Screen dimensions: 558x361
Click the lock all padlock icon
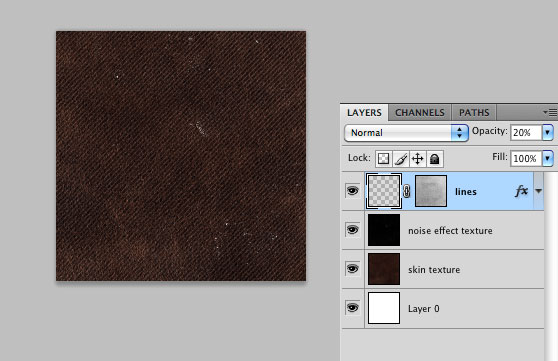435,158
